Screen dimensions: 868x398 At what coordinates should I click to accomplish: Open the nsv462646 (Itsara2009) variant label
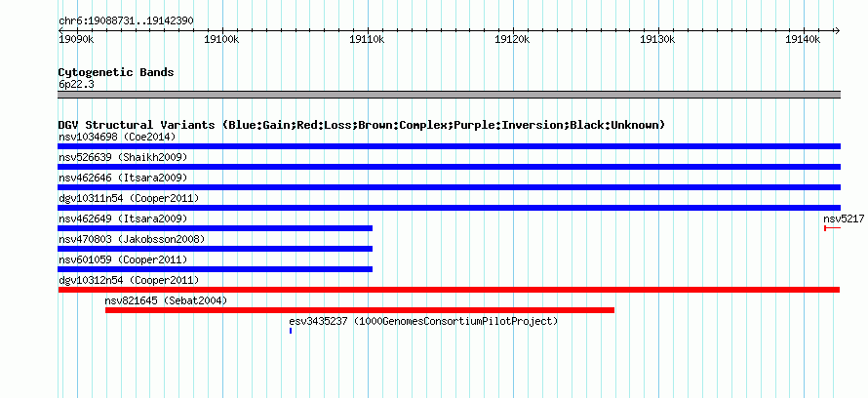123,178
